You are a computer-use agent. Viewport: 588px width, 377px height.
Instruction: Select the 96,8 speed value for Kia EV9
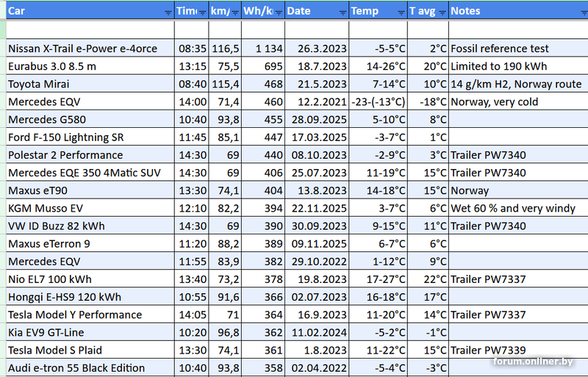(225, 332)
